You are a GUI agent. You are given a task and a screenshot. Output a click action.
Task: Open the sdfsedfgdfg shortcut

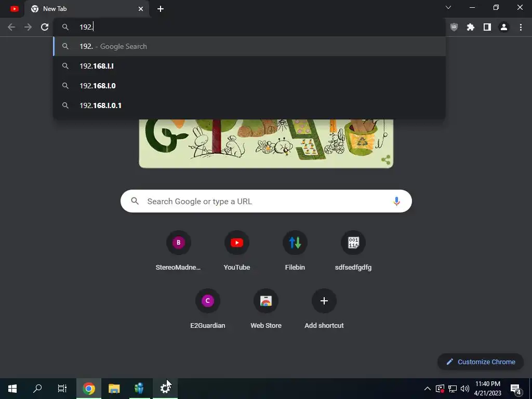click(x=353, y=251)
